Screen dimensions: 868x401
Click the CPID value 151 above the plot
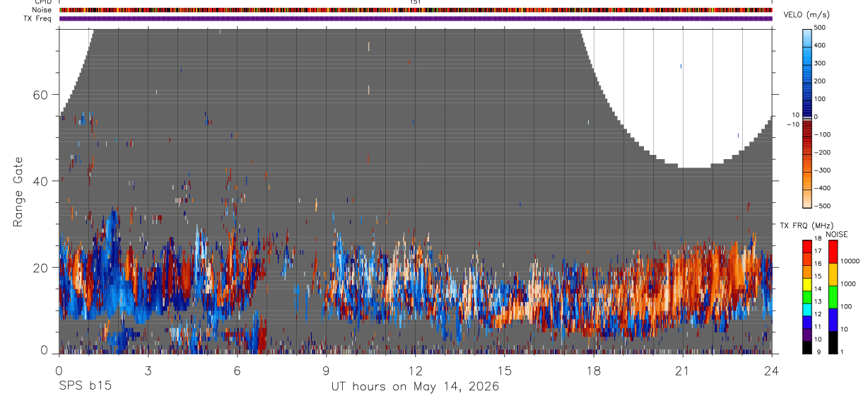pyautogui.click(x=416, y=2)
